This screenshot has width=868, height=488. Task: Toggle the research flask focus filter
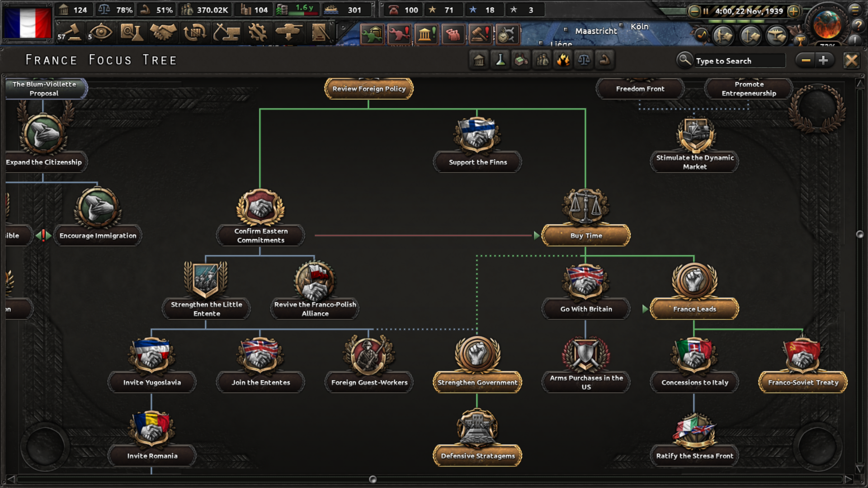point(500,60)
